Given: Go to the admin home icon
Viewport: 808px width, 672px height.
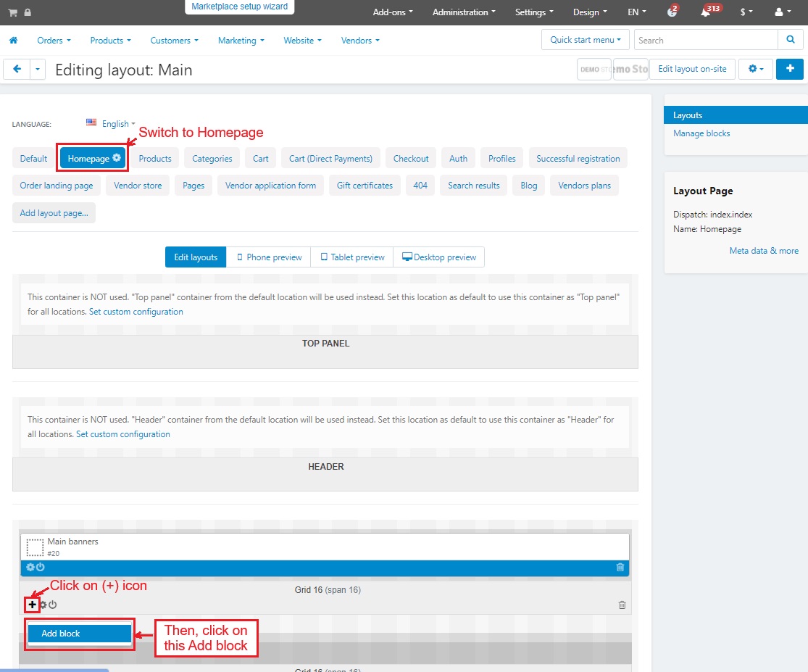Looking at the screenshot, I should point(13,41).
